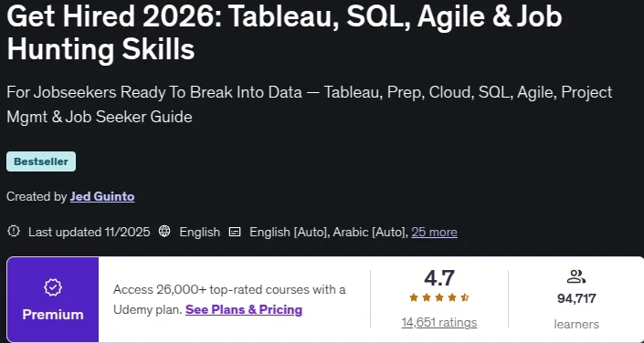Click the globe language icon
The width and height of the screenshot is (644, 343).
(164, 232)
